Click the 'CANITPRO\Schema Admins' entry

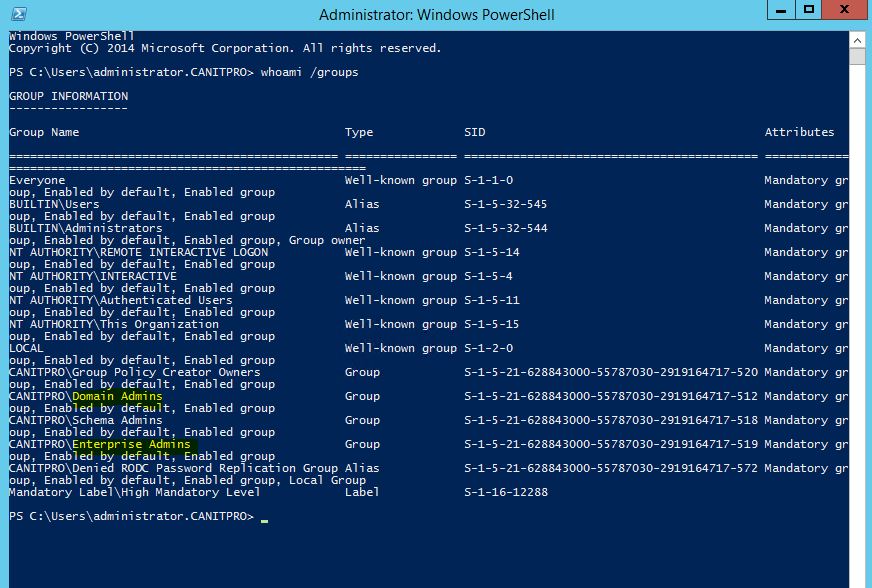pos(86,420)
